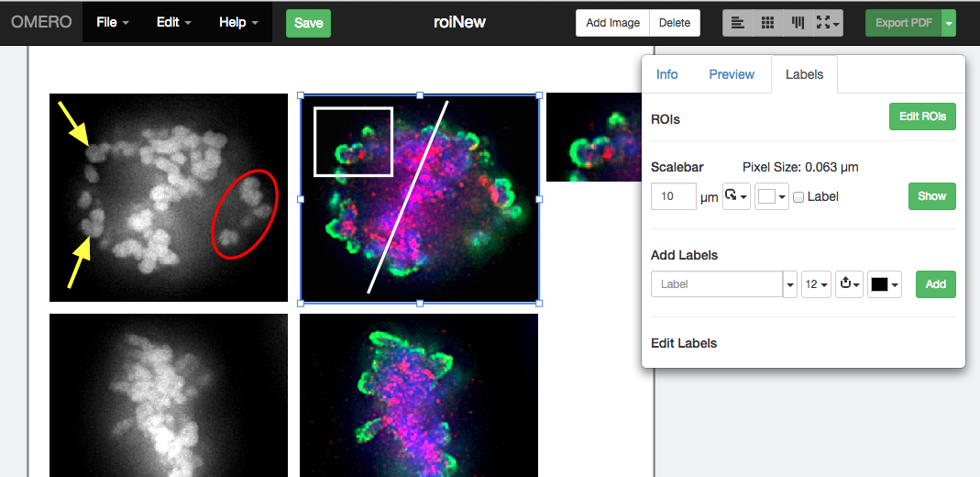Click the scalebar length input field
The height and width of the screenshot is (477, 980).
pos(674,196)
